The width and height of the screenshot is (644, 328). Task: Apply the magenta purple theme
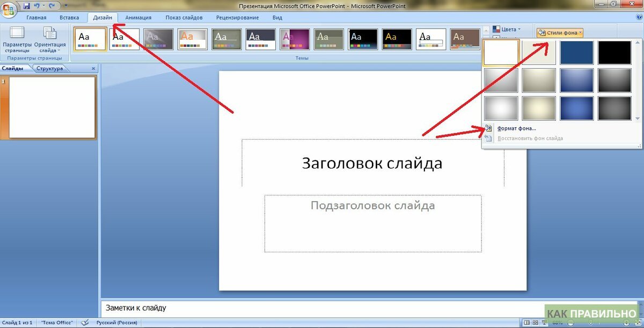295,39
